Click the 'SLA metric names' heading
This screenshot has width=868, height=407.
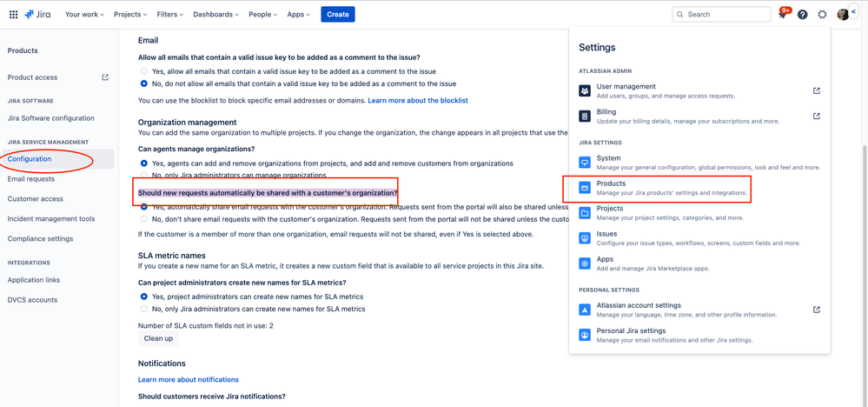point(172,256)
